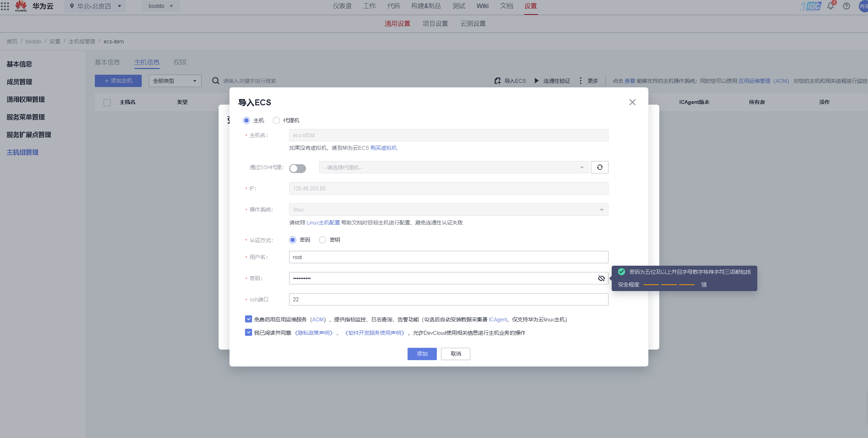Viewport: 868px width, 438px height.
Task: Click the refresh proxy list icon
Action: (x=599, y=167)
